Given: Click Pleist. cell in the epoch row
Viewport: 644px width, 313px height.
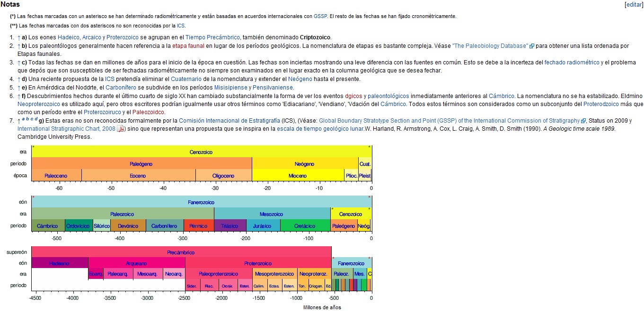Looking at the screenshot, I should tap(365, 176).
